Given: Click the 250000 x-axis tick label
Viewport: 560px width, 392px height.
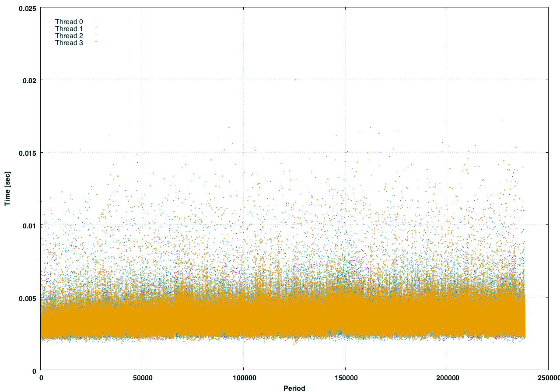Looking at the screenshot, I should point(548,378).
